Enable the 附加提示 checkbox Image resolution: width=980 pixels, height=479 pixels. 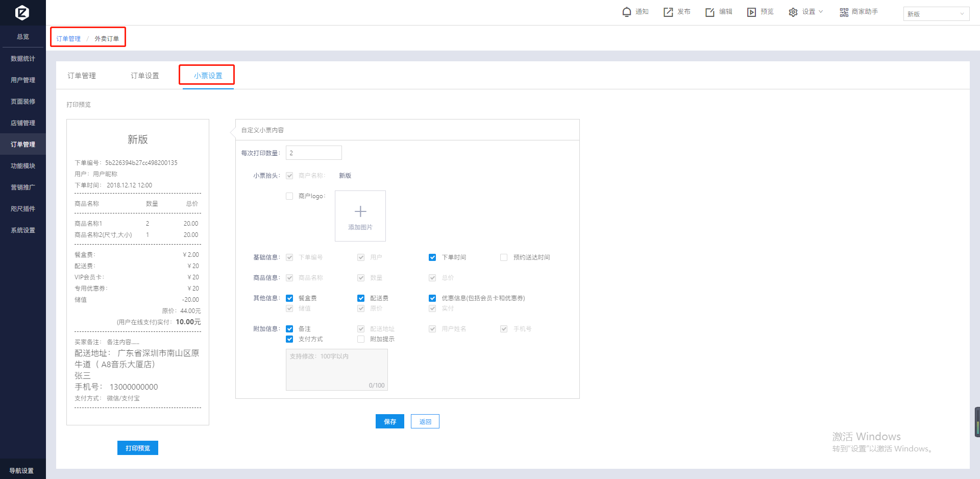click(x=361, y=339)
